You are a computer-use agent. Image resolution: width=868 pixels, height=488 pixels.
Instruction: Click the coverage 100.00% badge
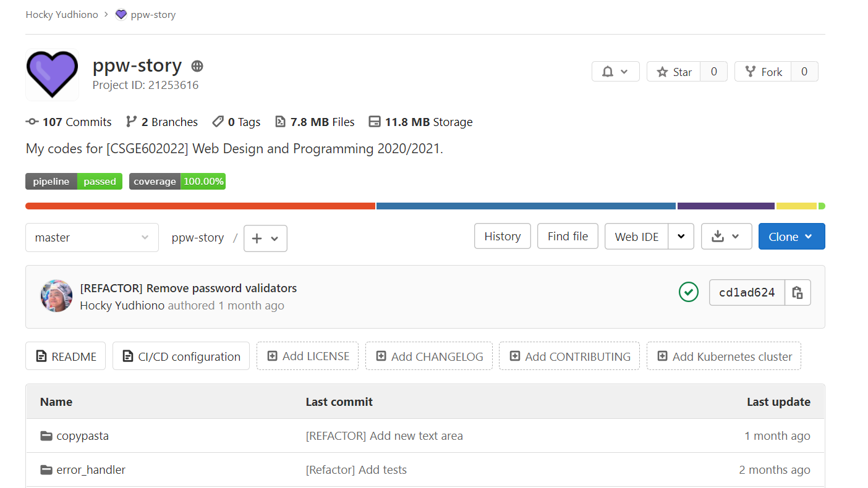click(177, 181)
